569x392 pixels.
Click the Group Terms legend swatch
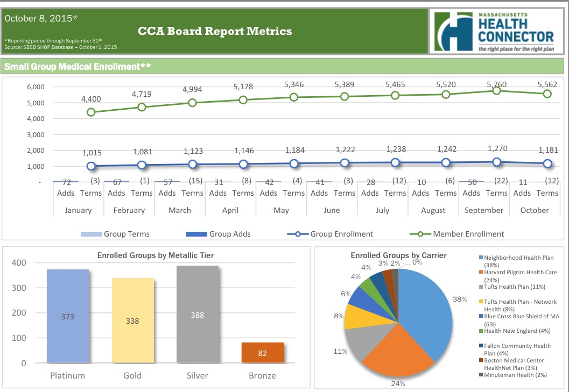click(90, 234)
